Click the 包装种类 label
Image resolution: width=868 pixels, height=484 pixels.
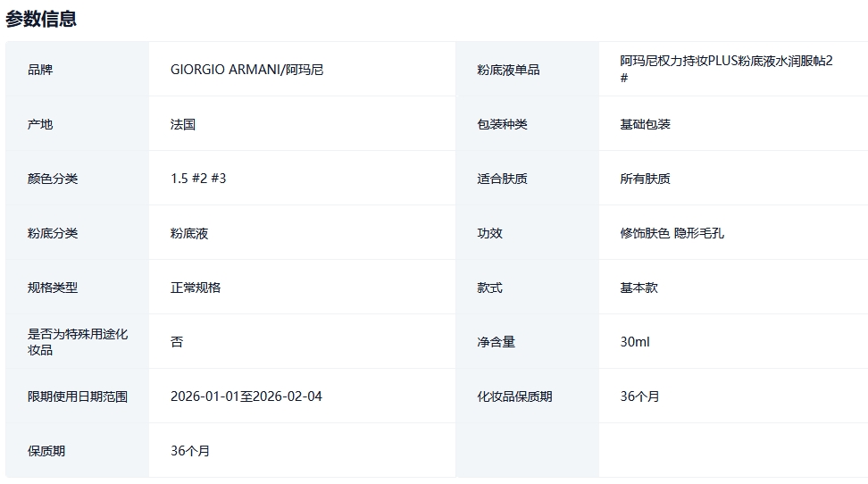point(502,124)
